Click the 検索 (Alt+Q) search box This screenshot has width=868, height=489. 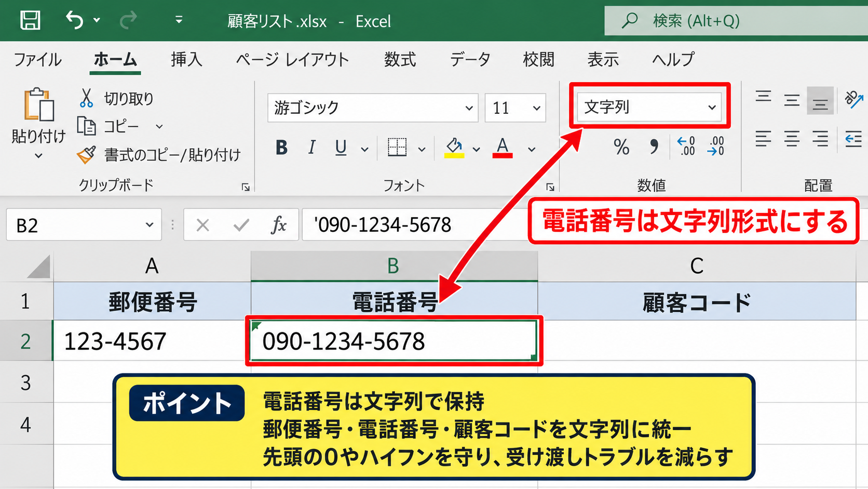click(736, 21)
